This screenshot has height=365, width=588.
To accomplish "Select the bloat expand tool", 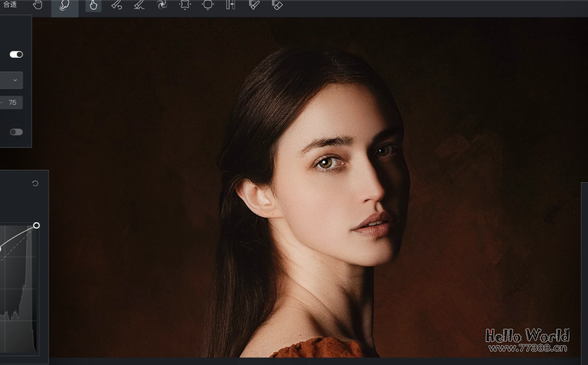I will 208,5.
